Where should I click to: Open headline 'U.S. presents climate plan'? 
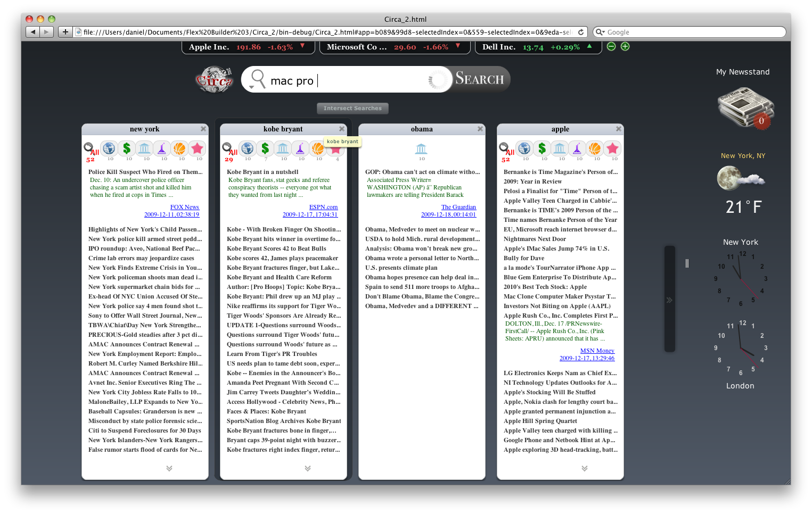(x=401, y=268)
